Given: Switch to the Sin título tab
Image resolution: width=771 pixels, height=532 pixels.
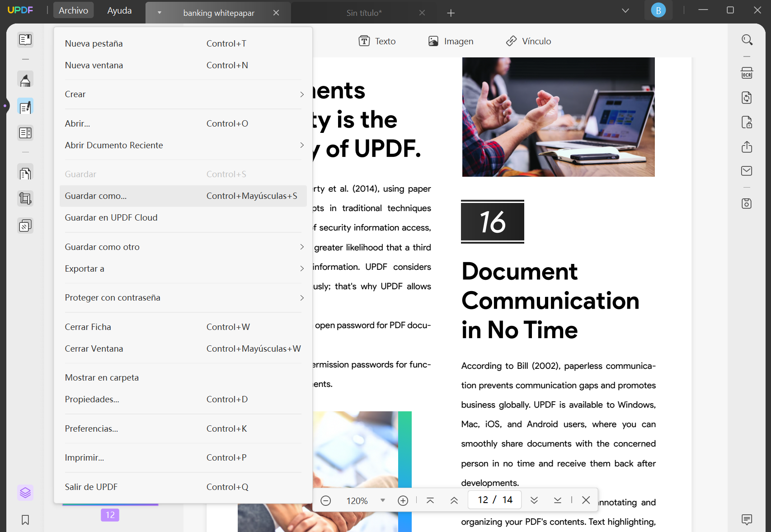Looking at the screenshot, I should pos(364,13).
